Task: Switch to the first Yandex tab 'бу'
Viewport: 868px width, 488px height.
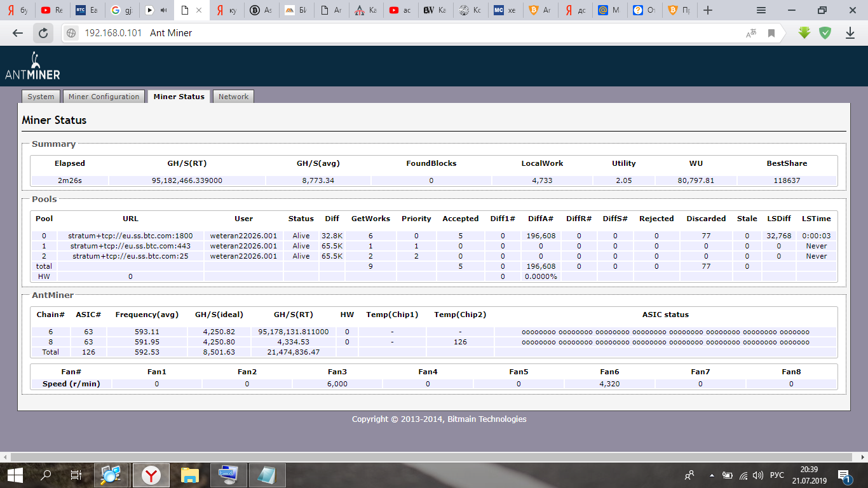Action: point(17,10)
